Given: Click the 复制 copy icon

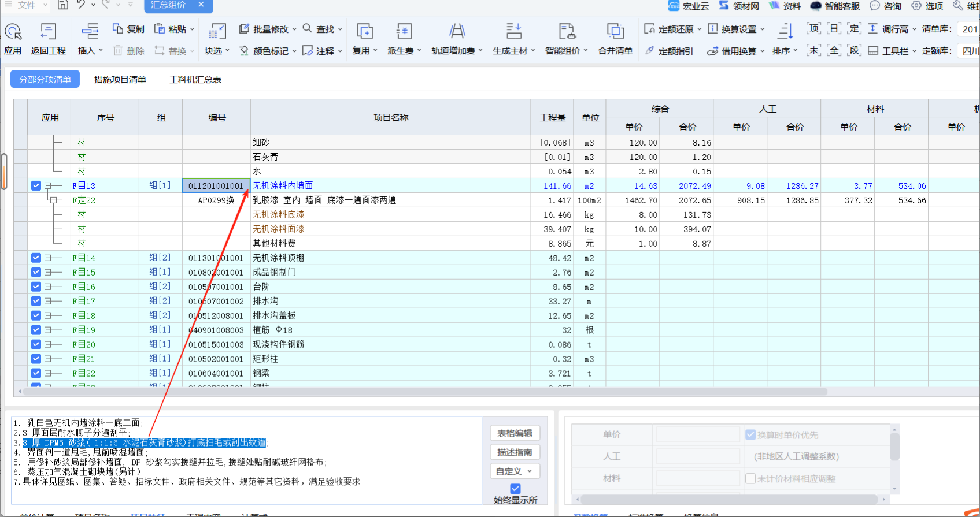Looking at the screenshot, I should [118, 29].
